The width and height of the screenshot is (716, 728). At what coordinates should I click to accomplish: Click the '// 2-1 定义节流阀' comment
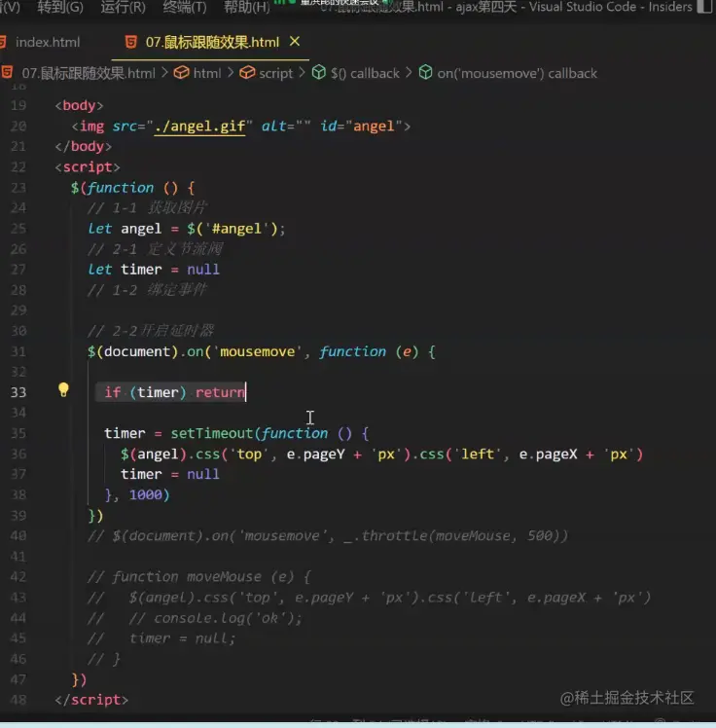pos(155,249)
